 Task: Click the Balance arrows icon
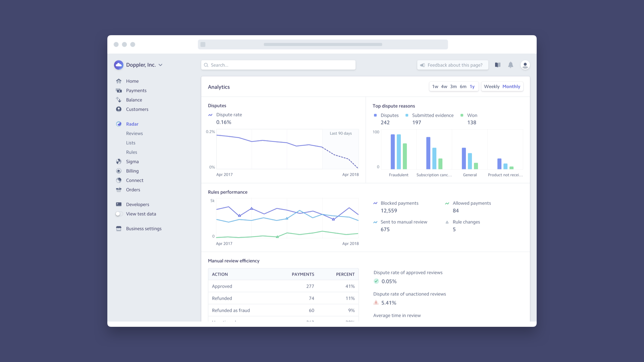click(x=119, y=100)
